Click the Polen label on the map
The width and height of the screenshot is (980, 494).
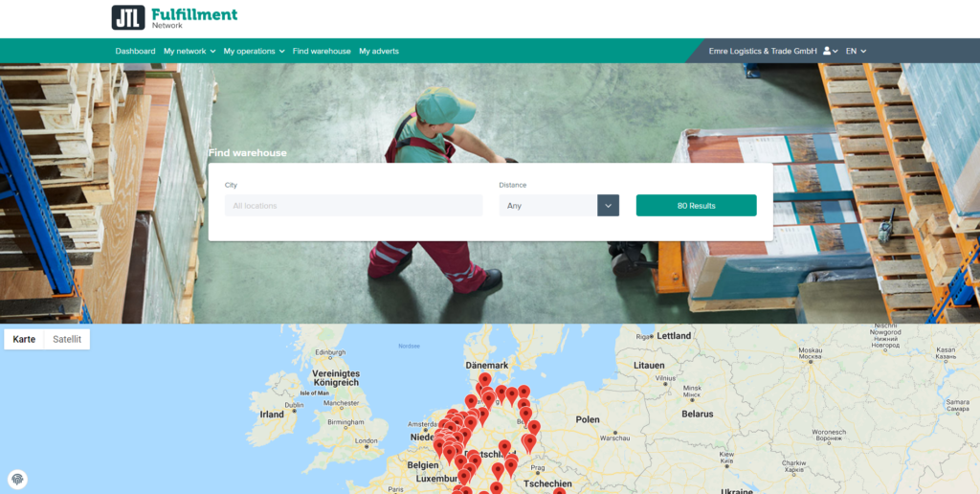(x=588, y=419)
